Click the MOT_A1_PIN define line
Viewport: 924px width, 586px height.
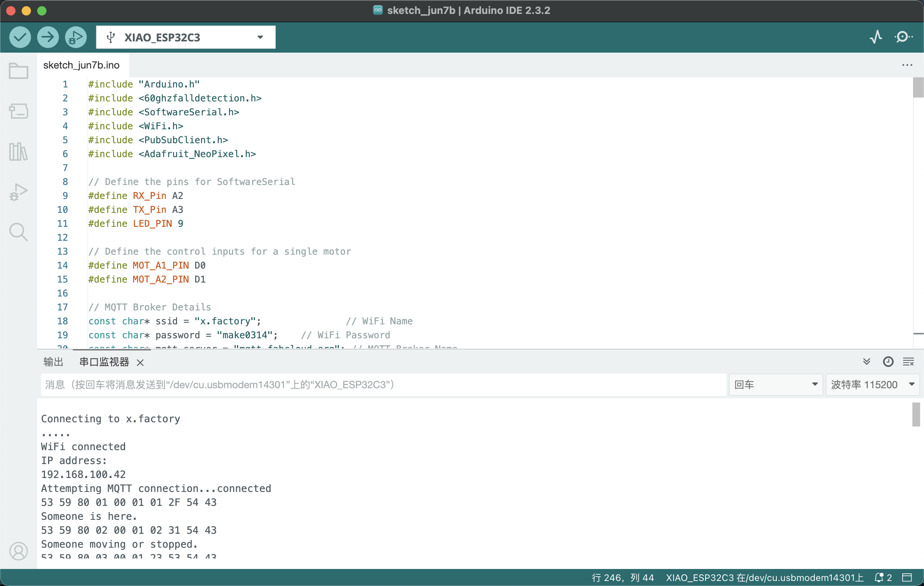(147, 266)
